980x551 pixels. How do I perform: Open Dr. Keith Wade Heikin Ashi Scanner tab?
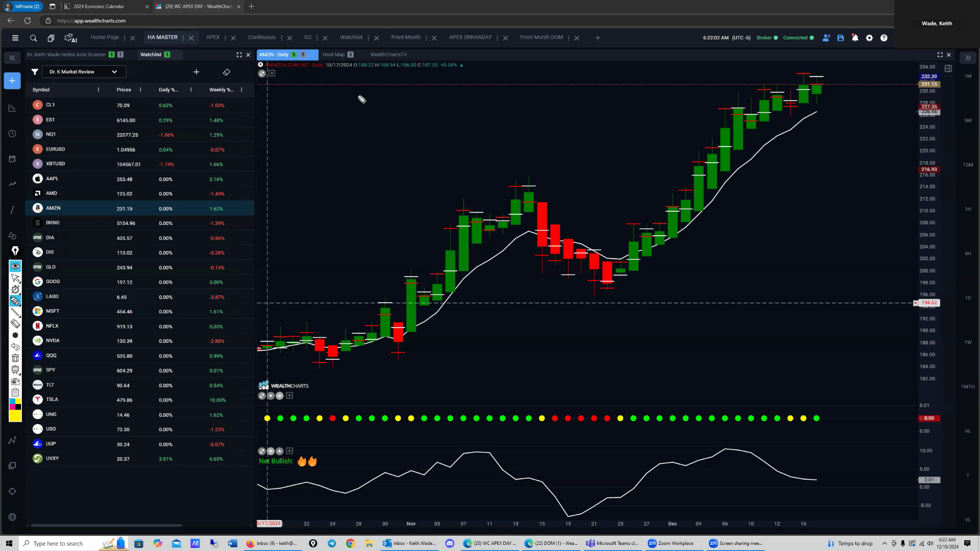tap(66, 55)
